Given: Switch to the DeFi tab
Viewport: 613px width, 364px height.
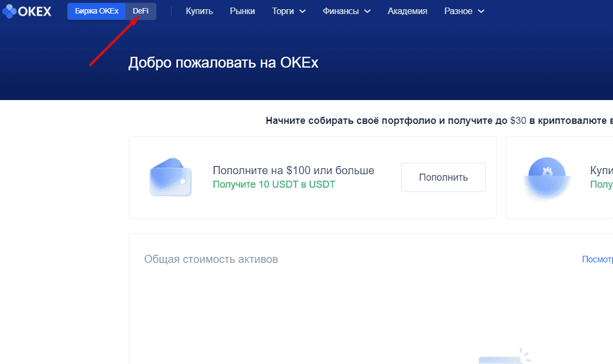Looking at the screenshot, I should (140, 11).
